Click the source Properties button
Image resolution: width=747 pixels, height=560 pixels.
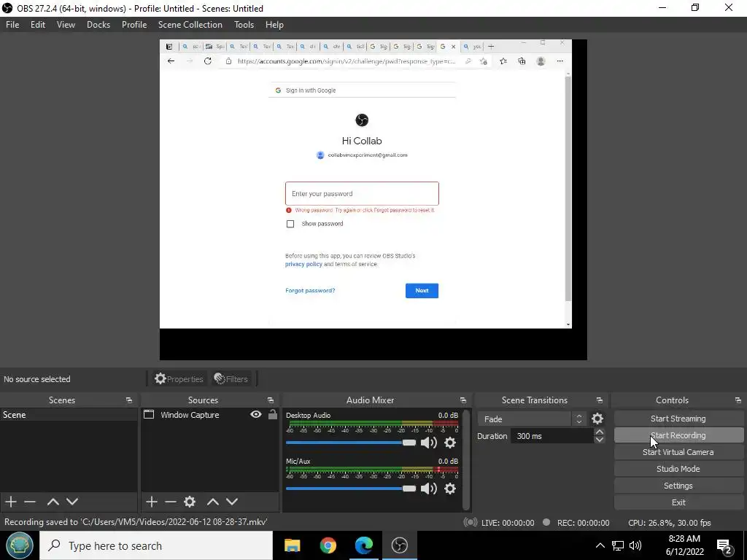click(x=179, y=379)
